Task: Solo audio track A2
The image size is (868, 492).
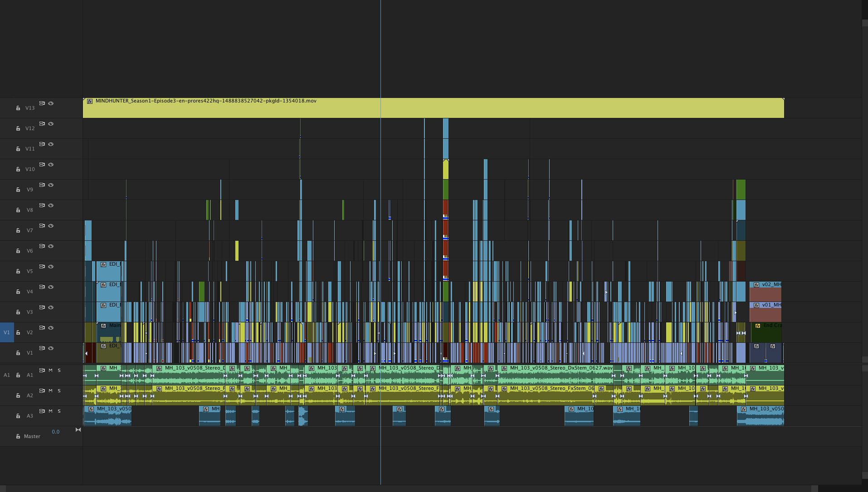Action: [x=59, y=391]
